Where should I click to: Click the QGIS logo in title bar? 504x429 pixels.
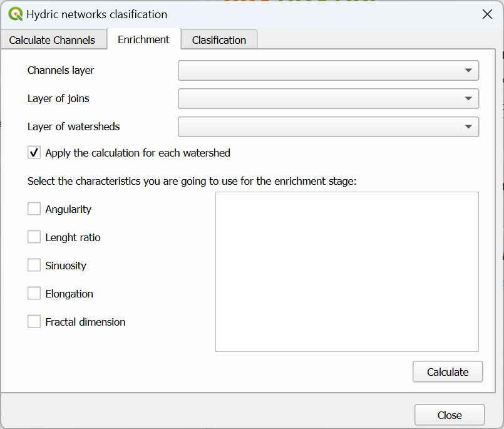[15, 14]
